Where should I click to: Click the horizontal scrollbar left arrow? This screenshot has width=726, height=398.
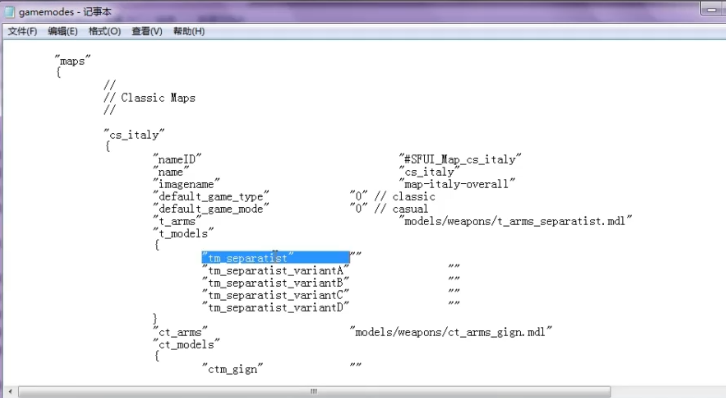click(x=10, y=392)
